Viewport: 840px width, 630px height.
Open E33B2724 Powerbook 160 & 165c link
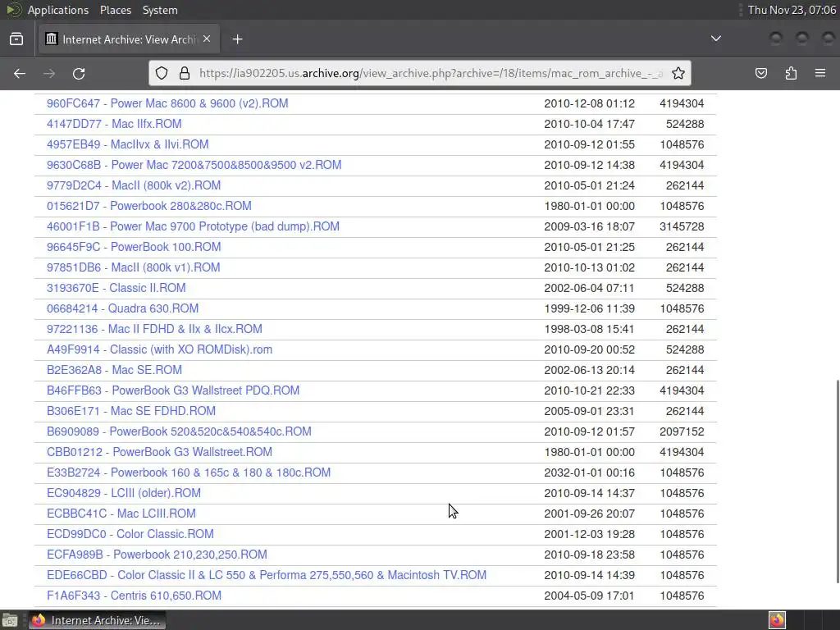189,472
